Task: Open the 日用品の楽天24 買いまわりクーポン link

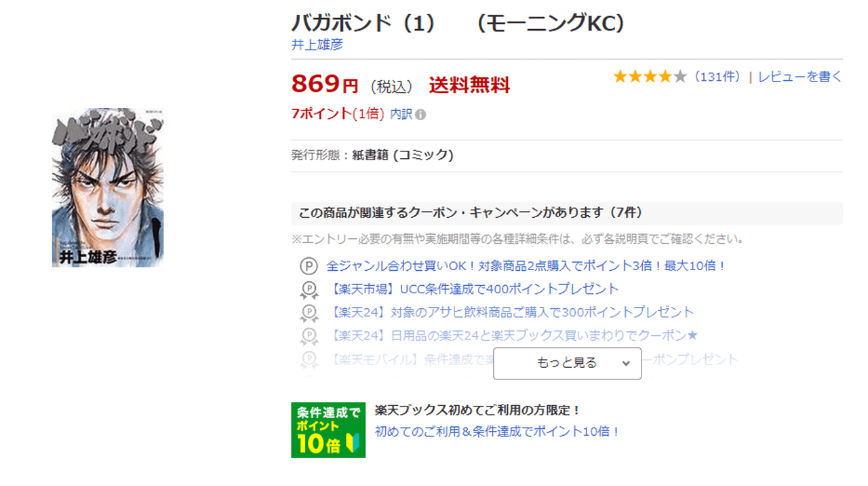Action: pyautogui.click(x=515, y=335)
